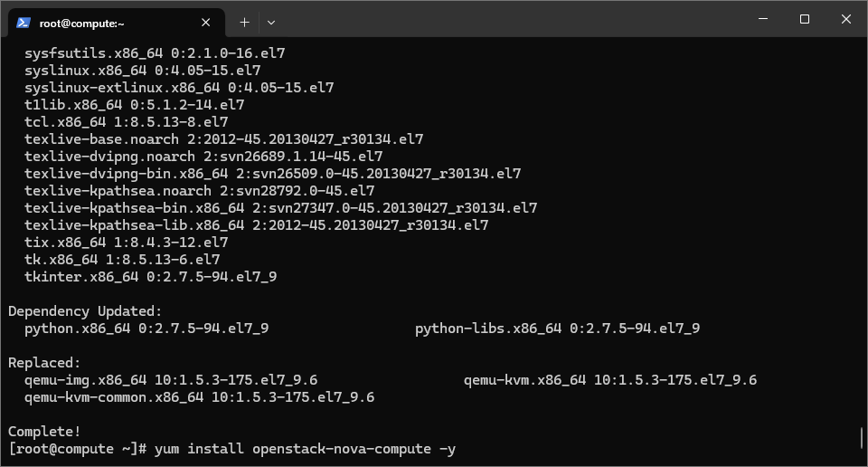Close the root@compute:~ tab
This screenshot has height=467, width=868.
click(205, 23)
